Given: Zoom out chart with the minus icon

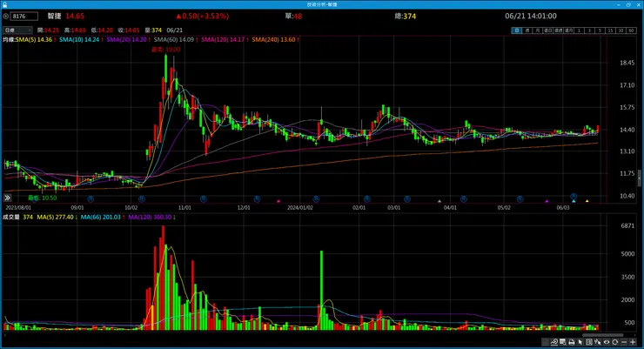Looking at the screenshot, I should [624, 342].
